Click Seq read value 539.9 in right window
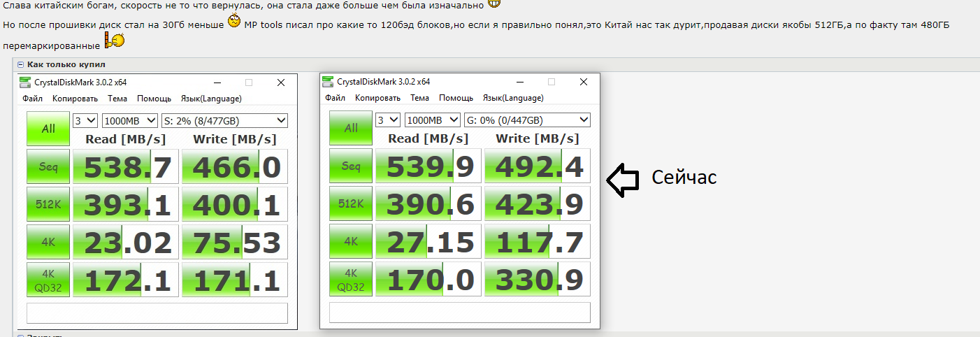This screenshot has width=980, height=337. pyautogui.click(x=428, y=166)
